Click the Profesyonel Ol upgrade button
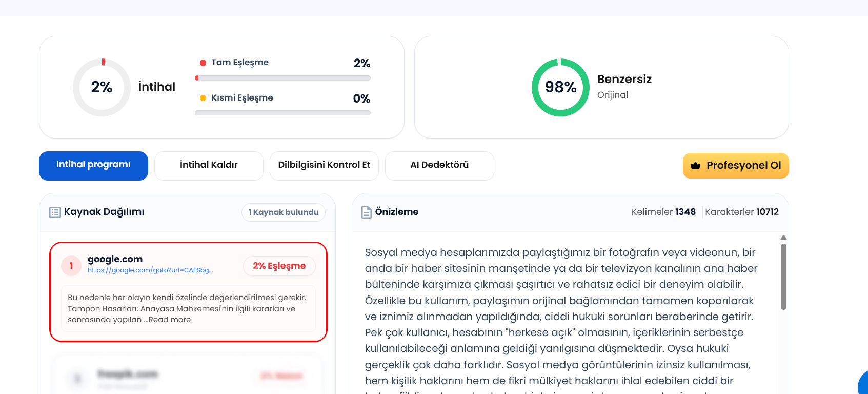The width and height of the screenshot is (868, 394). 736,166
